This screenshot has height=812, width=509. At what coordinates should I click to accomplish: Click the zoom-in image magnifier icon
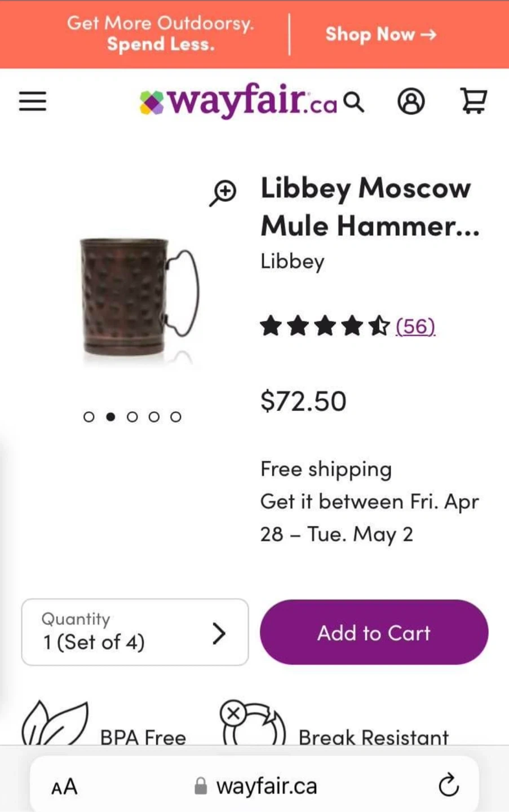pos(224,193)
